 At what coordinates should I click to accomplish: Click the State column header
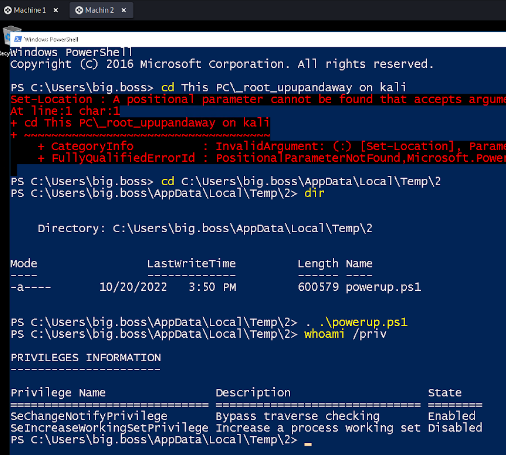(x=445, y=393)
